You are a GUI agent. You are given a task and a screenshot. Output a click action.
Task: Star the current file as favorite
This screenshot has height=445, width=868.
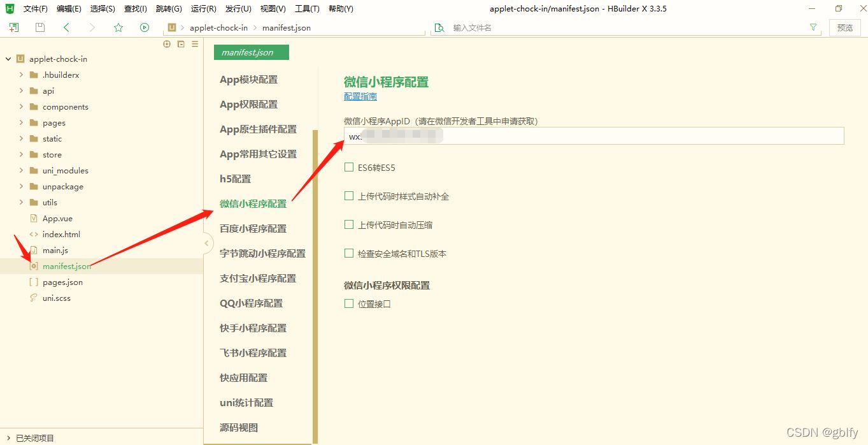pyautogui.click(x=118, y=27)
